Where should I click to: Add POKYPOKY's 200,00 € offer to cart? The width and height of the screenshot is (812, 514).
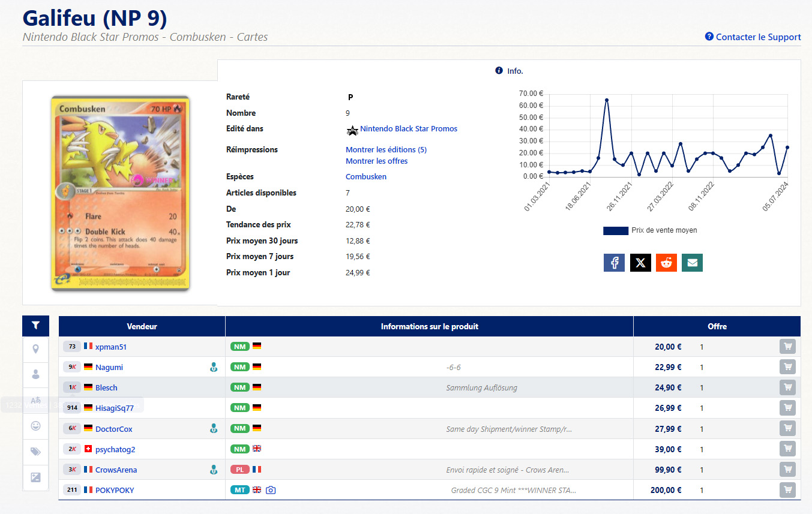pyautogui.click(x=787, y=490)
